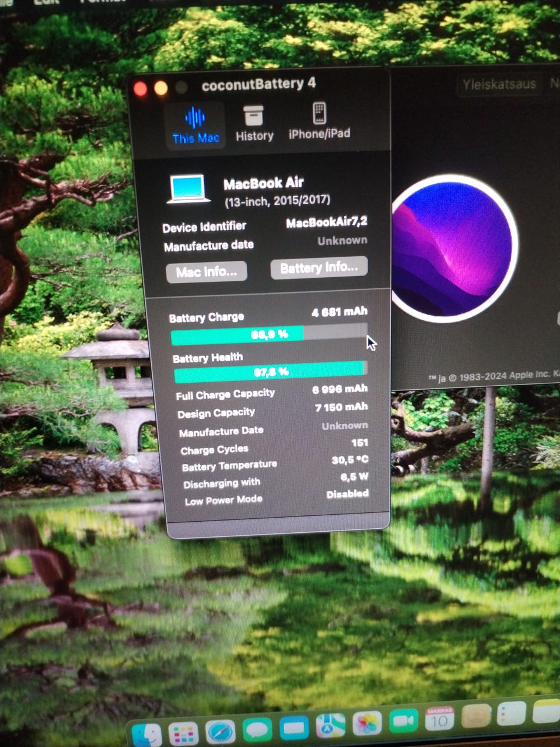This screenshot has height=747, width=560.
Task: Open Maps from the Dock
Action: [330, 725]
